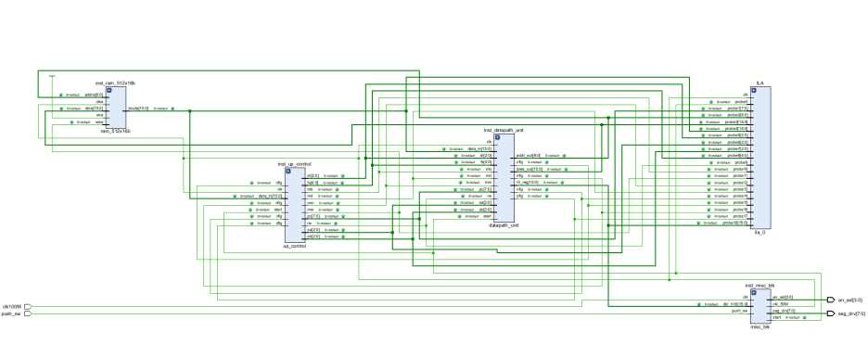Click the inst_up_control instance label
868x345 pixels.
pyautogui.click(x=295, y=164)
